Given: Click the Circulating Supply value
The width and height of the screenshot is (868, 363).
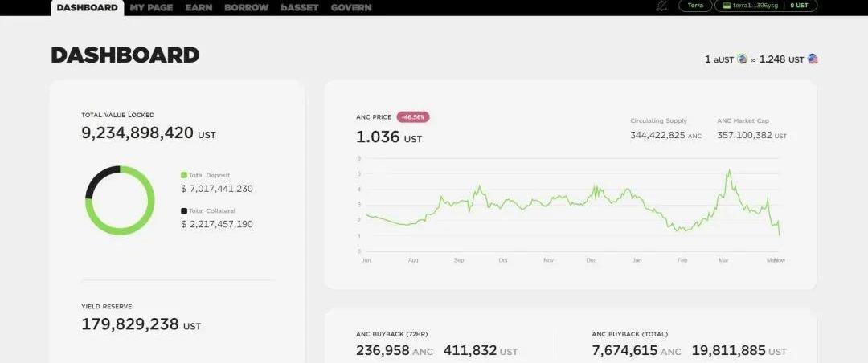Looking at the screenshot, I should pos(657,136).
